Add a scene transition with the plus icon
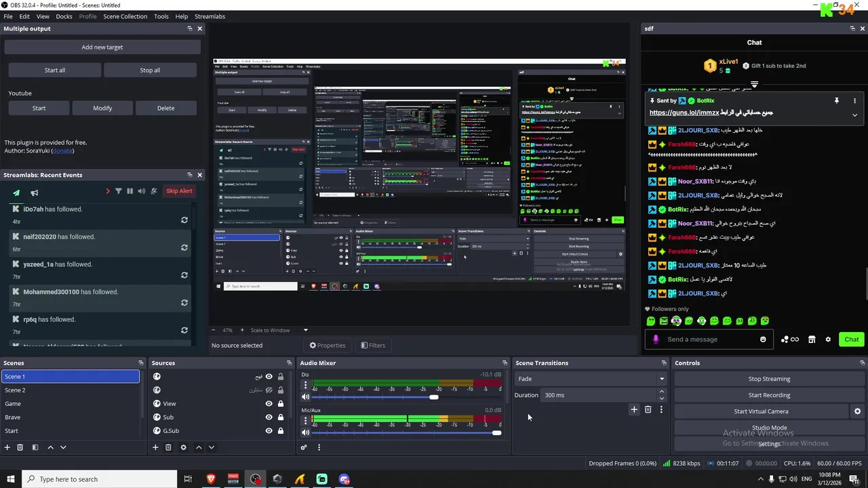Viewport: 868px width, 488px height. point(634,409)
